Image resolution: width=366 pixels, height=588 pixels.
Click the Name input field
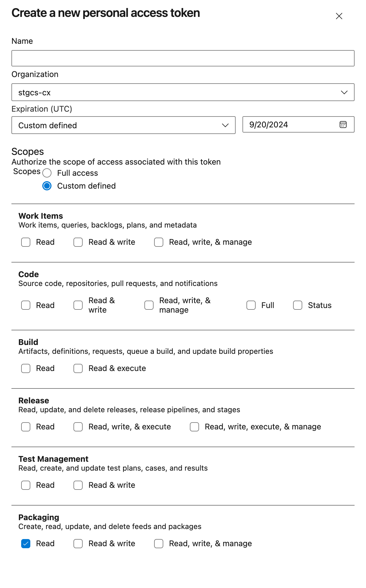tap(183, 58)
